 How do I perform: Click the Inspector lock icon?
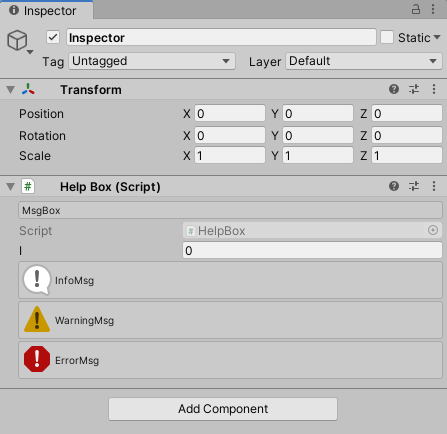point(416,9)
